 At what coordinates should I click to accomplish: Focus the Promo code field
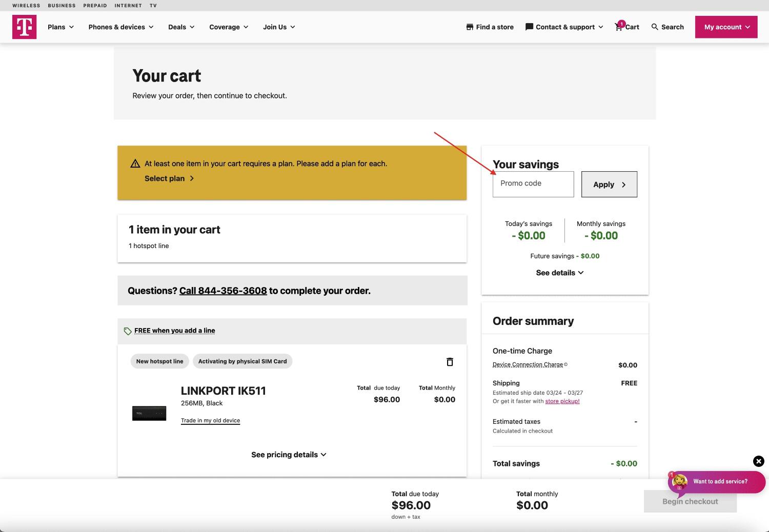(533, 184)
